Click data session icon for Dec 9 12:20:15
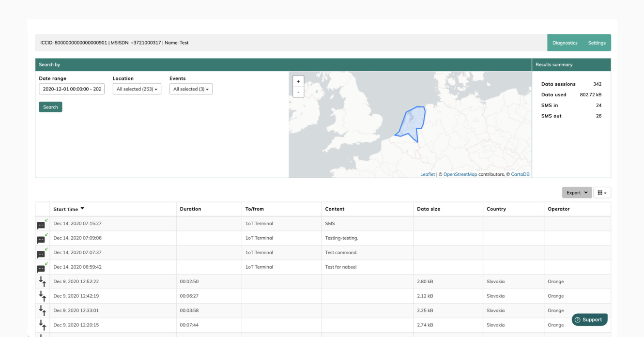Viewport: 644px width, 337px height. pyautogui.click(x=43, y=325)
